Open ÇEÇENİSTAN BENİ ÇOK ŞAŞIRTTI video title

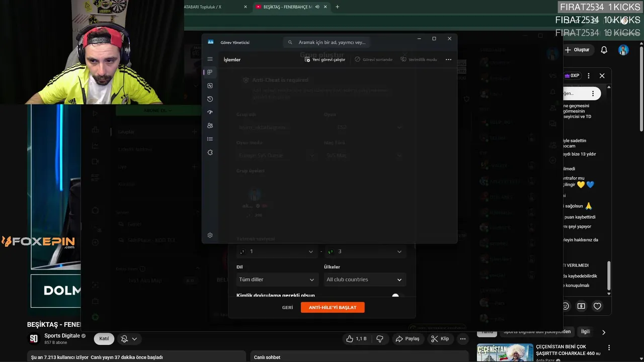point(569,350)
